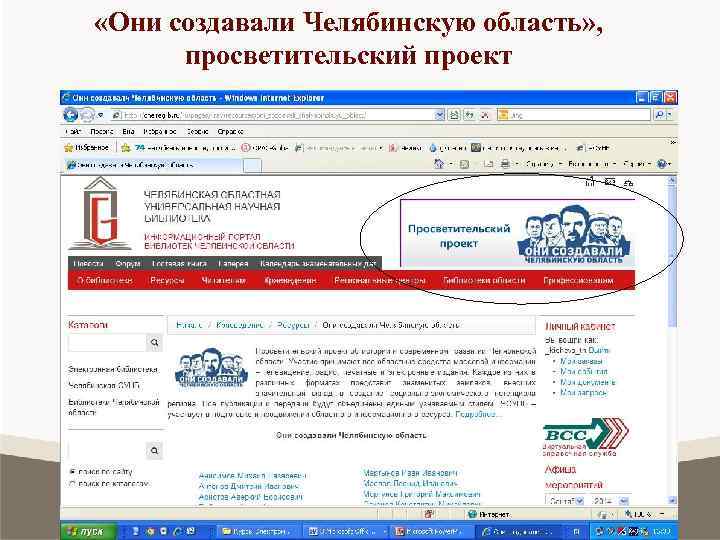Click the Начало breadcrumb link
This screenshot has width=720, height=540.
189,325
